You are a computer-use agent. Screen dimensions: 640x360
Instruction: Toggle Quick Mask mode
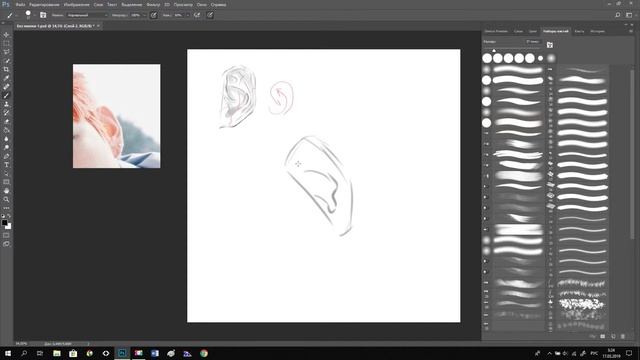click(6, 236)
